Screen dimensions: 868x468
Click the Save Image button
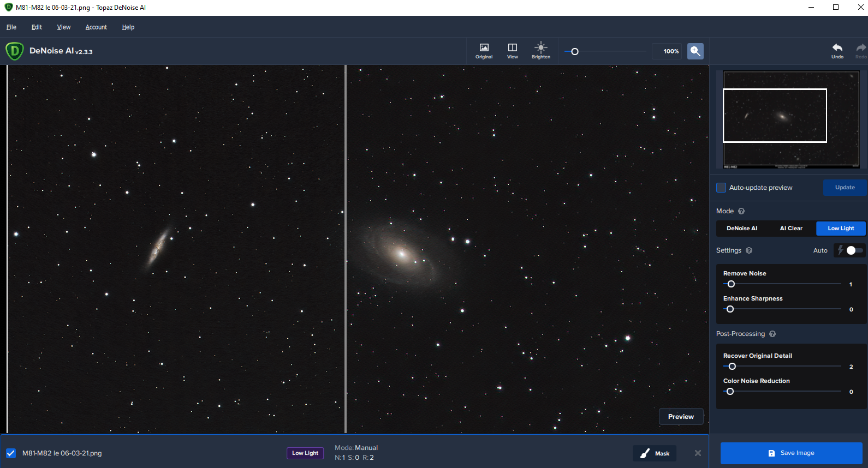click(791, 453)
